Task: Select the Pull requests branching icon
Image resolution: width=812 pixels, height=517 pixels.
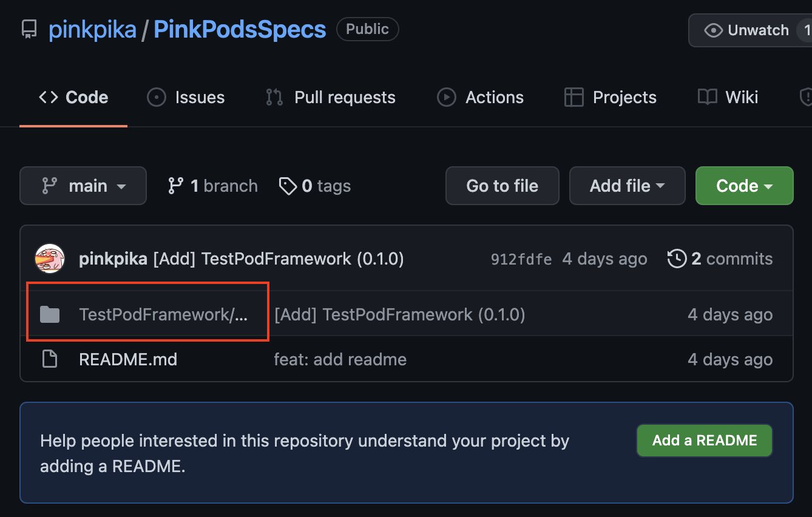Action: 273,97
